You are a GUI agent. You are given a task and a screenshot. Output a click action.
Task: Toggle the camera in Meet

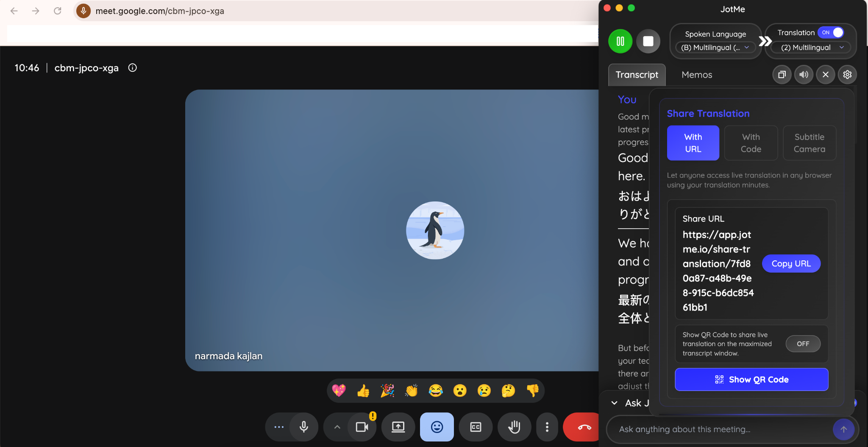coord(362,427)
